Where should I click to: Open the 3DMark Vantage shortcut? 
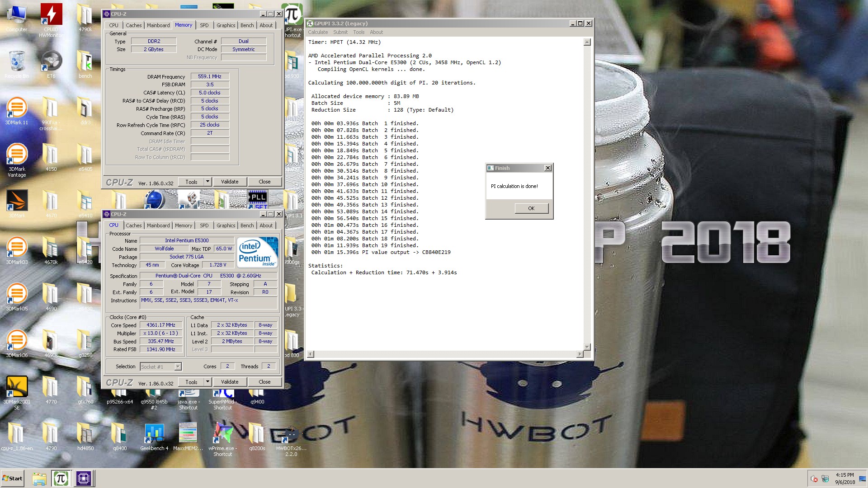[17, 160]
